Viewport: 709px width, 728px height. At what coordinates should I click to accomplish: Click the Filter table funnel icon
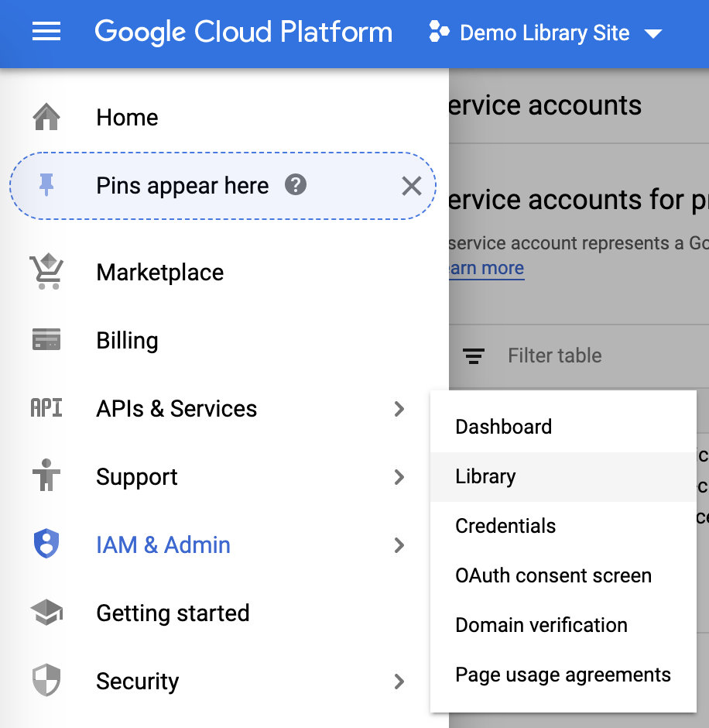point(474,356)
